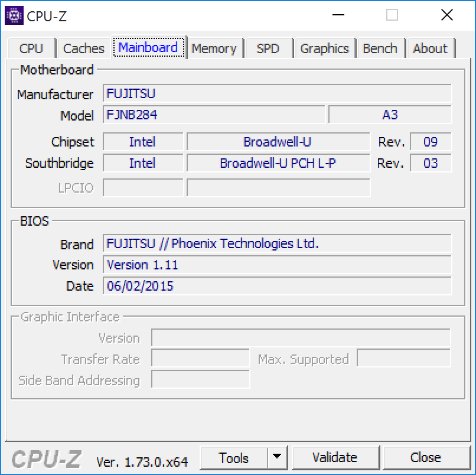Viewport: 476px width, 475px height.
Task: Click the Manufacturer field showing FUJITSU
Action: pos(277,93)
